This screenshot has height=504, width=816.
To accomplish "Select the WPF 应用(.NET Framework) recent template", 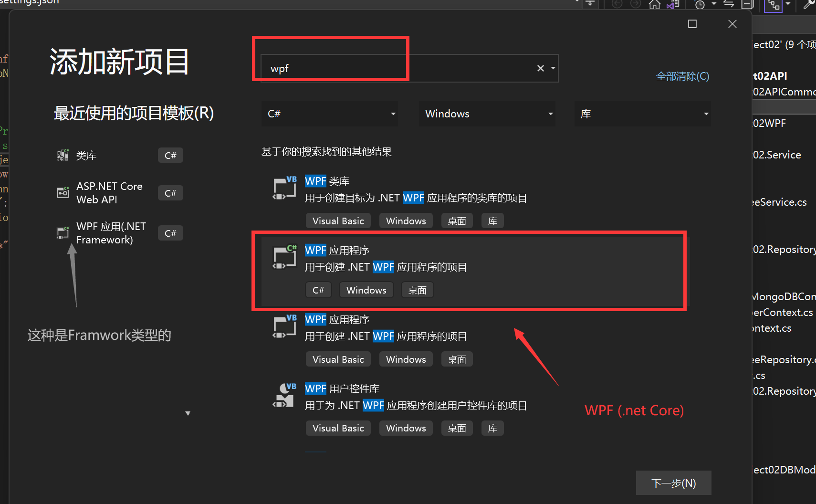I will (120, 233).
